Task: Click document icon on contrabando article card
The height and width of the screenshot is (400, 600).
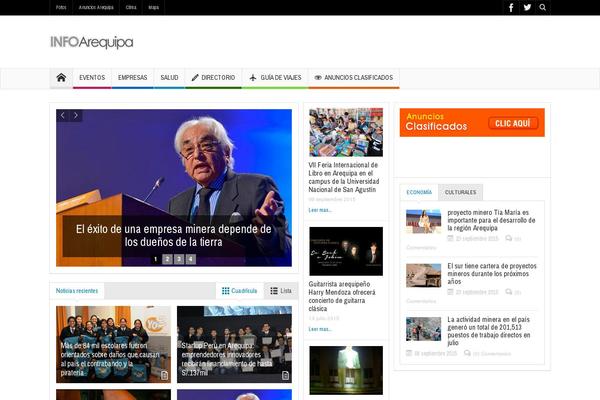Action: (x=165, y=375)
